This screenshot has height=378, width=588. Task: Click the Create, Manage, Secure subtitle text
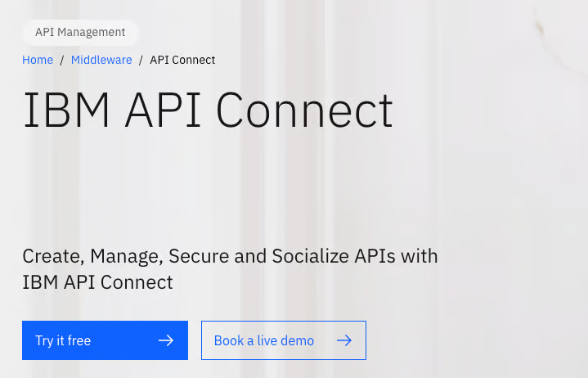pos(230,269)
